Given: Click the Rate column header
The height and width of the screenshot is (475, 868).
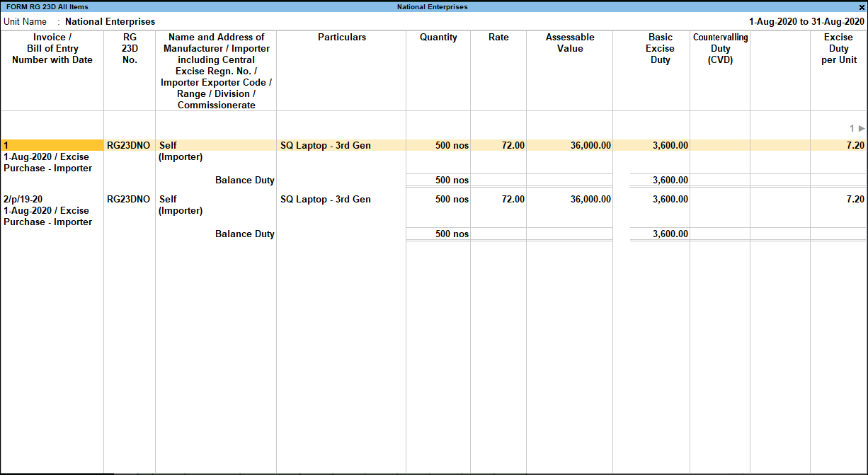Looking at the screenshot, I should (498, 38).
